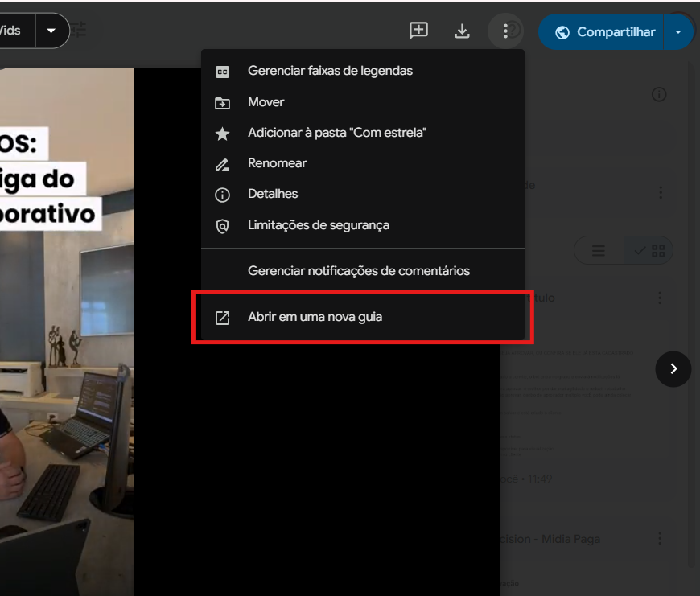
Task: Click the add comment icon
Action: (x=418, y=31)
